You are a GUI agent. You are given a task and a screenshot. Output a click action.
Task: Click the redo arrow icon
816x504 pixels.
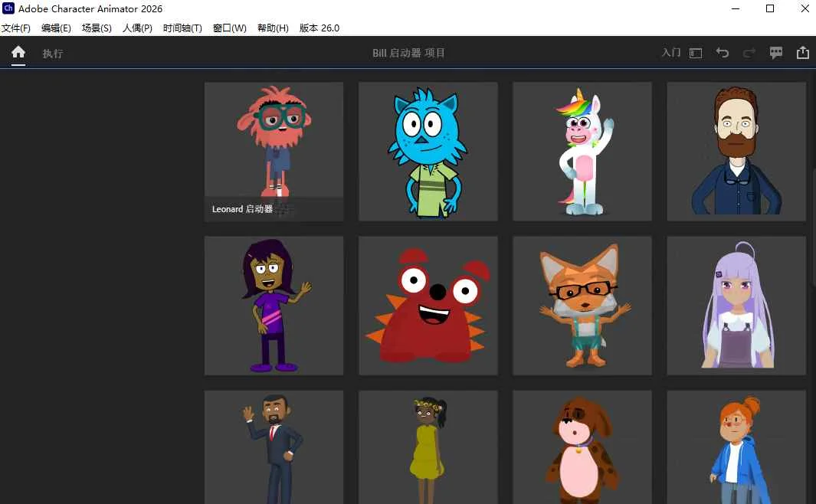(749, 53)
